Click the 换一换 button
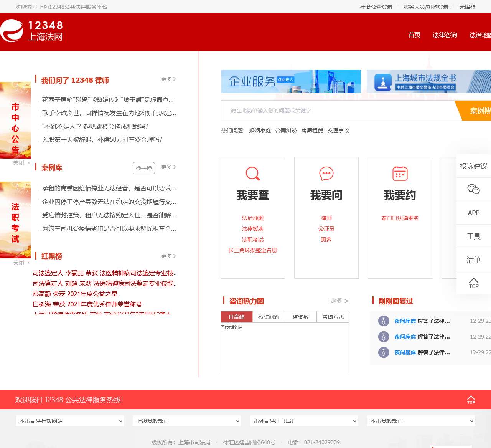The height and width of the screenshot is (448, 491). click(144, 168)
